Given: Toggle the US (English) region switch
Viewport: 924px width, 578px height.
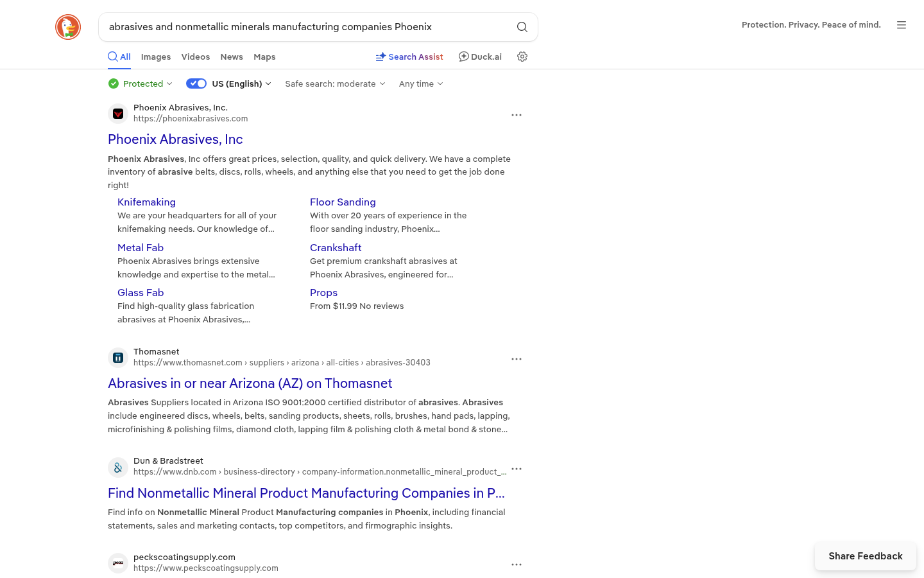Looking at the screenshot, I should point(196,83).
